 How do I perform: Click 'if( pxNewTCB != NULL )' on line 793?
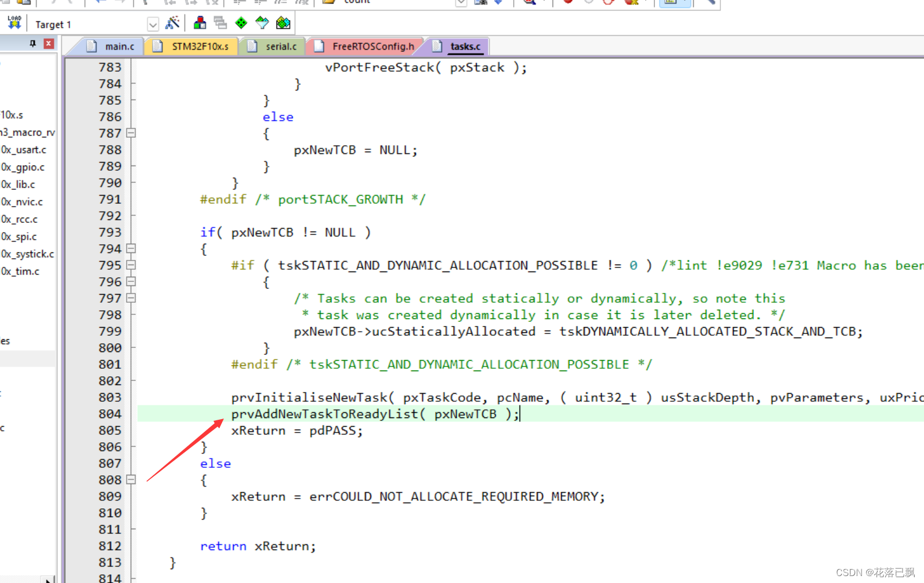[285, 233]
